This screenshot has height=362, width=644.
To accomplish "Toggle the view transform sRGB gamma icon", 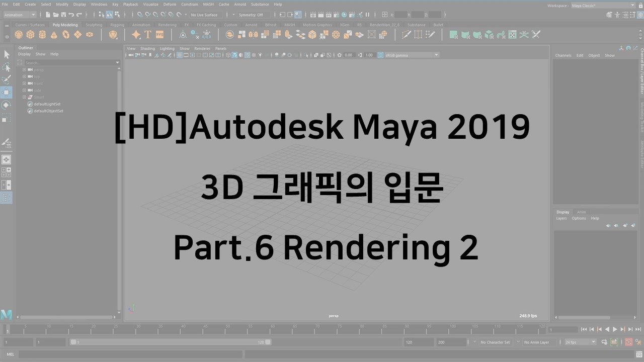I will (x=380, y=55).
